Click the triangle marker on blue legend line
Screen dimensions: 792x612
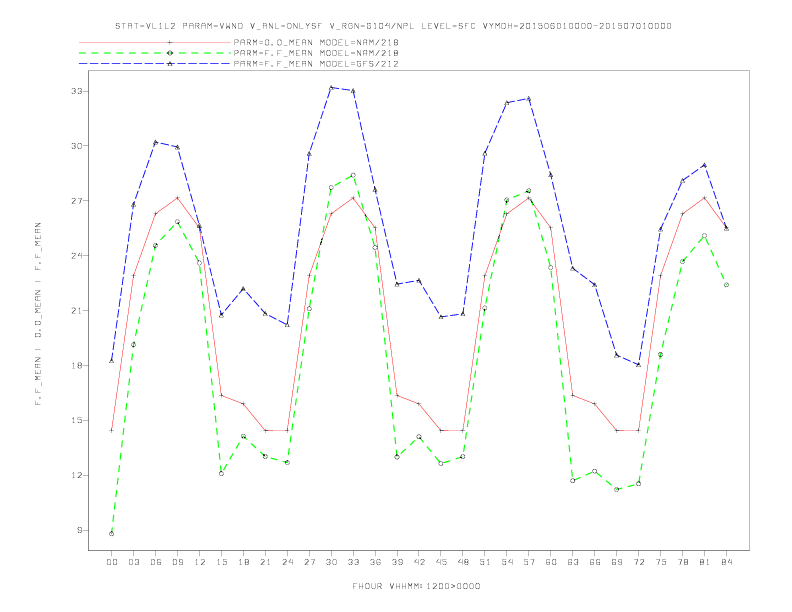tap(170, 64)
